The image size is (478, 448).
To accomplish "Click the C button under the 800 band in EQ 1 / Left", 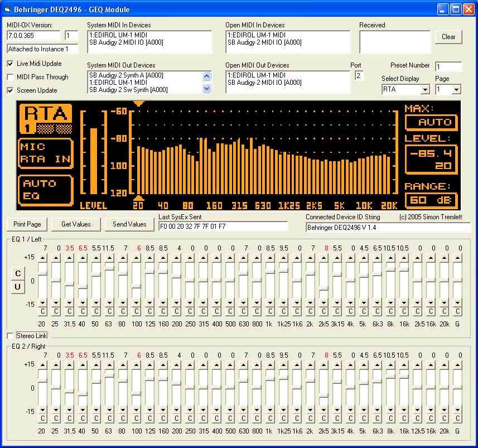I will click(257, 311).
